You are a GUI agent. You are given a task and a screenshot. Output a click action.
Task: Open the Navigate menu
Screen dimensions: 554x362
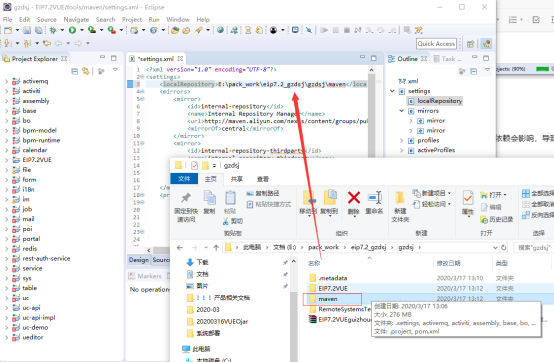tap(76, 19)
